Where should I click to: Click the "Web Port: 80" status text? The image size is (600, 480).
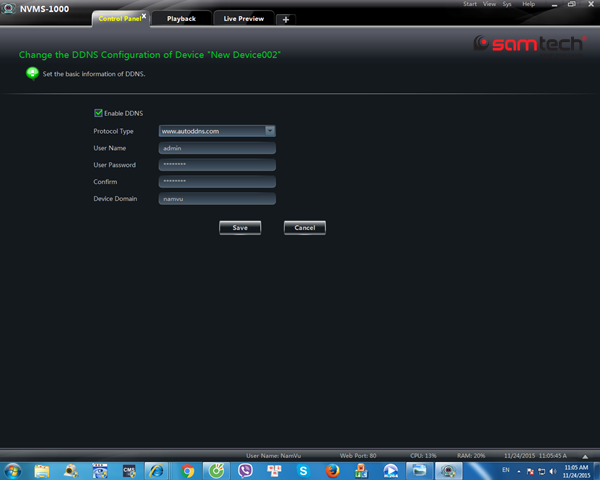tap(358, 456)
